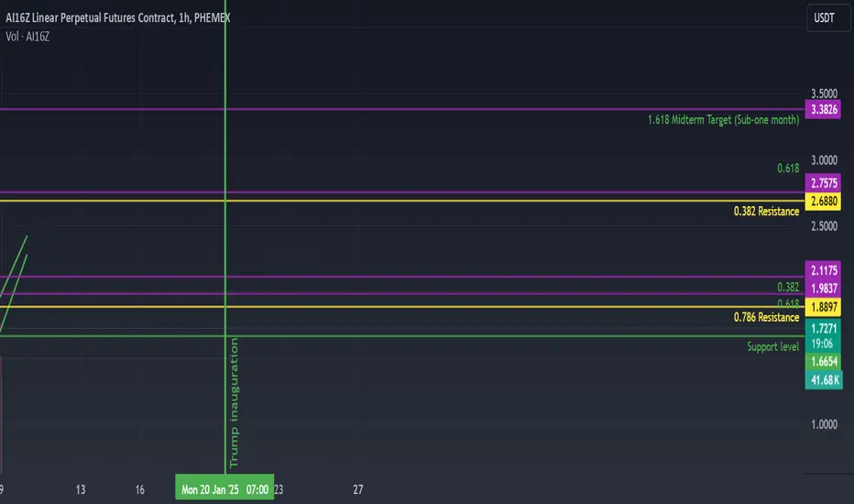Select the yellow 1.8897 price tag
The height and width of the screenshot is (504, 854).
coord(823,307)
